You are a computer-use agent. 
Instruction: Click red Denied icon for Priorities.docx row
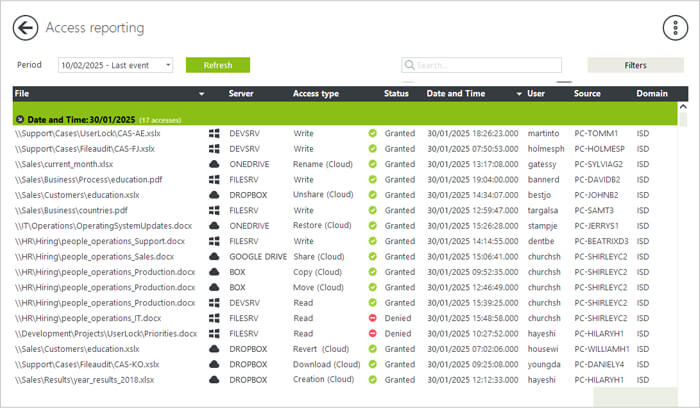point(372,333)
